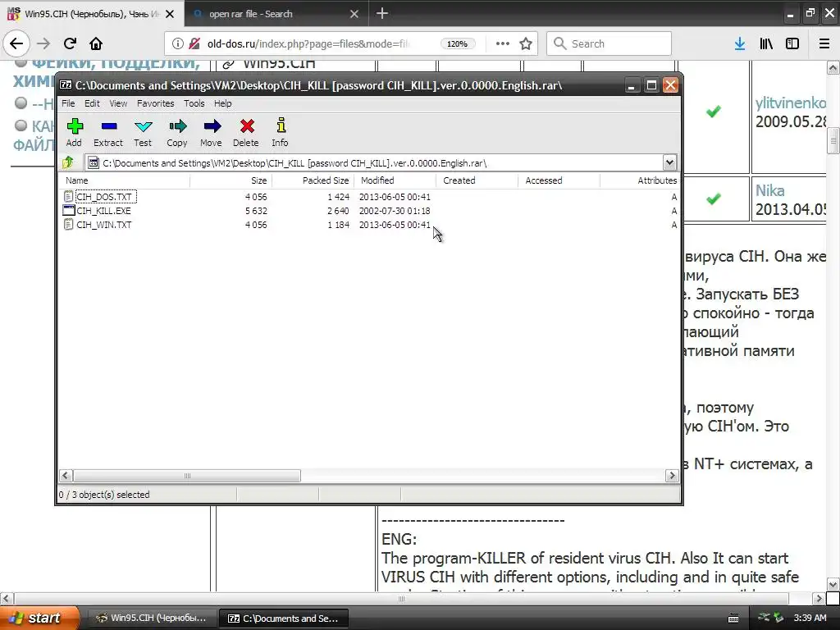Open the Windows start menu

click(39, 618)
